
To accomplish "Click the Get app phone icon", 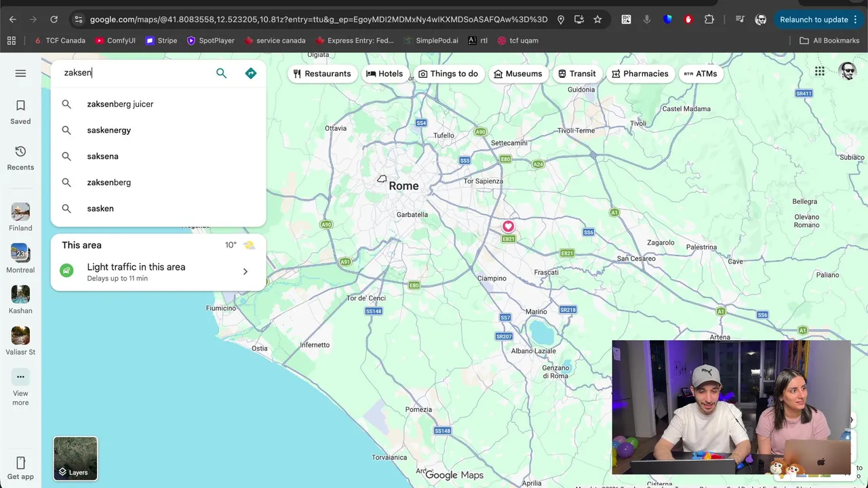I will point(20,463).
